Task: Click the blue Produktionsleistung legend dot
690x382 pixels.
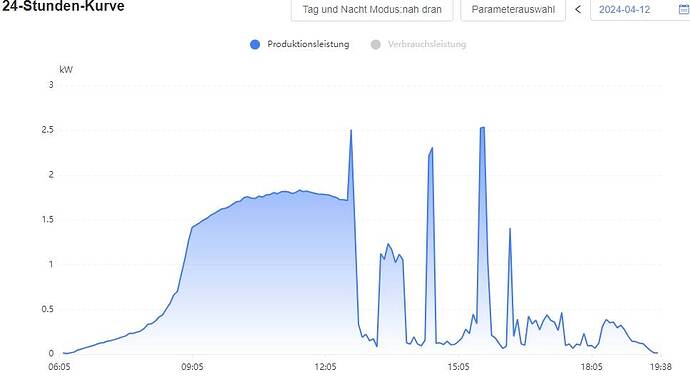Action: (x=255, y=44)
